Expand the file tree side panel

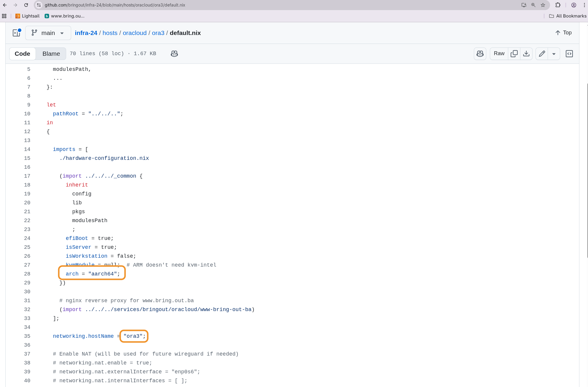[17, 33]
